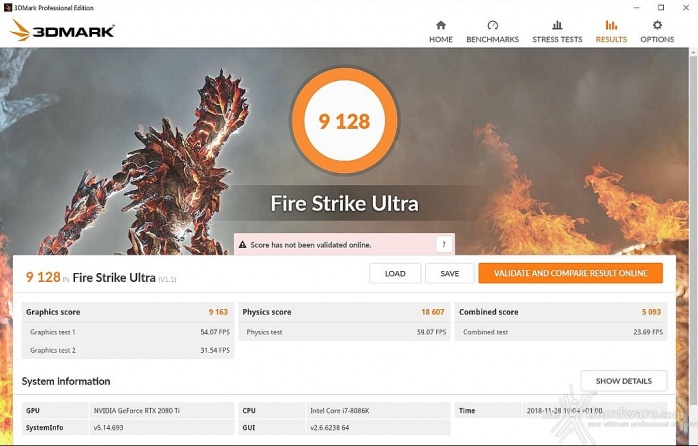Click the Results bars icon
Viewport: 698px width, 446px height.
[x=611, y=25]
